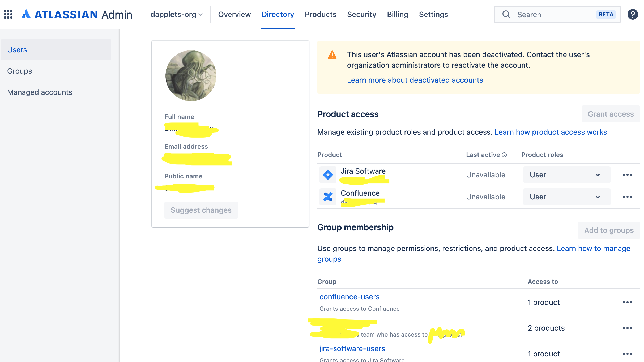
Task: Click the info icon next to Last active
Action: pyautogui.click(x=504, y=155)
